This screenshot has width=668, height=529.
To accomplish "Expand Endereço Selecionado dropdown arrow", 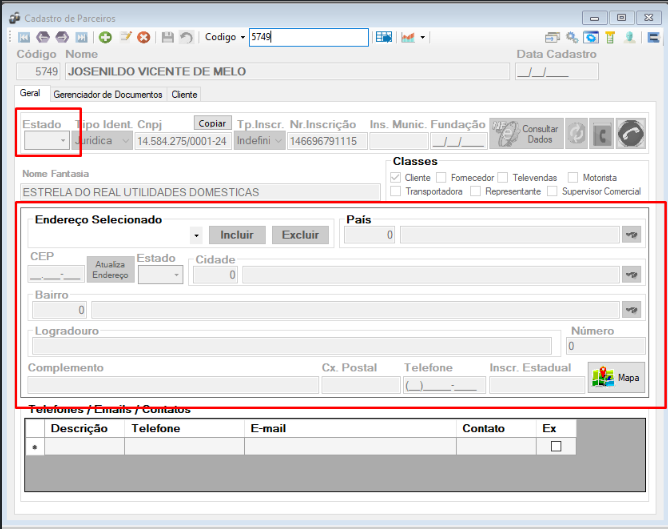I will [x=196, y=235].
